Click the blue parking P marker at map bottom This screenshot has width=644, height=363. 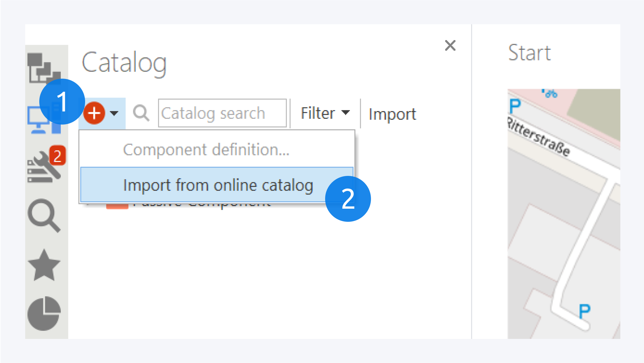tap(584, 311)
